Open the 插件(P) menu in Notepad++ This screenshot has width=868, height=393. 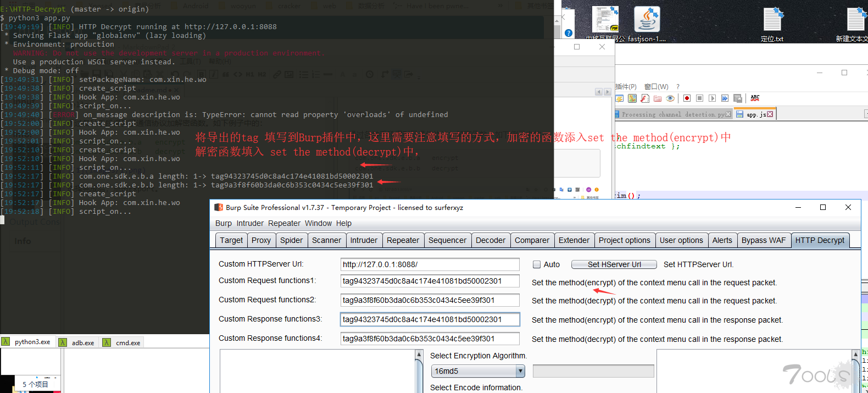(x=626, y=87)
